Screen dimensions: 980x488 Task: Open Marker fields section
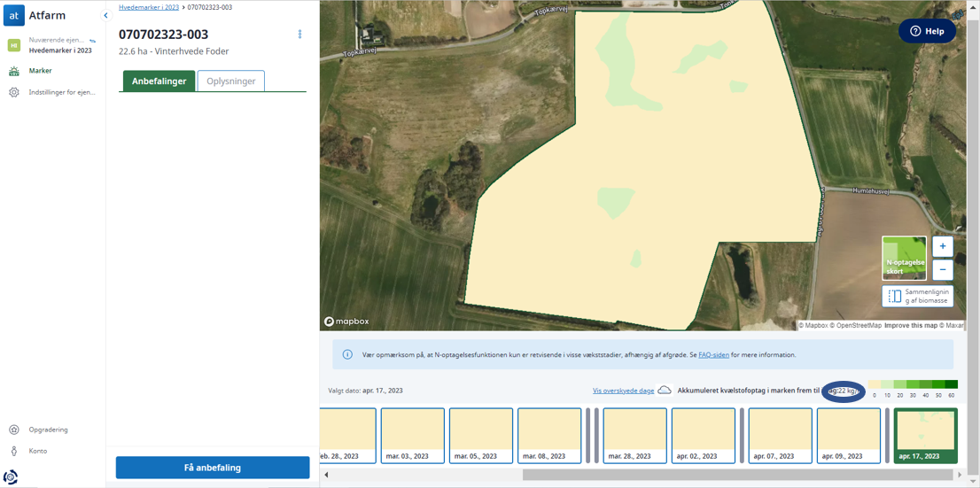tap(40, 71)
